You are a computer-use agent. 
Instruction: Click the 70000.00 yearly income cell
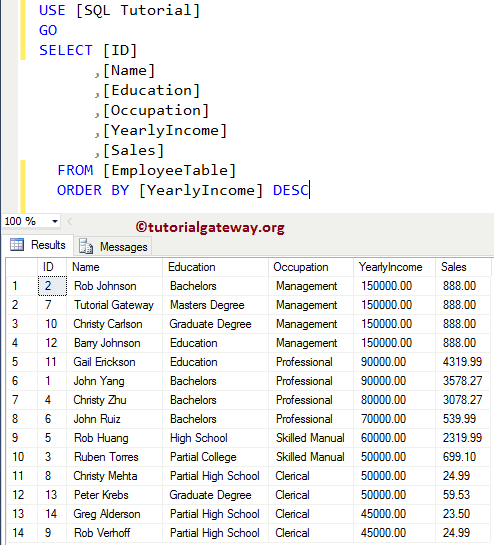394,419
